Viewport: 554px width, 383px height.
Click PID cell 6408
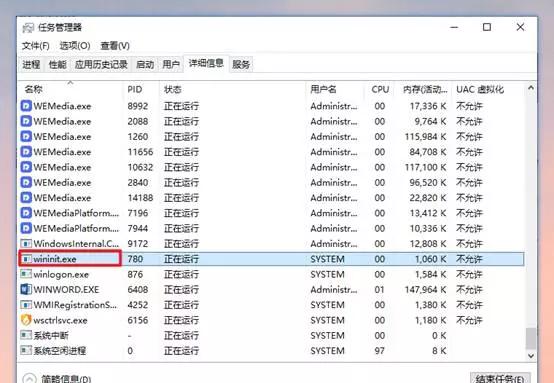138,290
